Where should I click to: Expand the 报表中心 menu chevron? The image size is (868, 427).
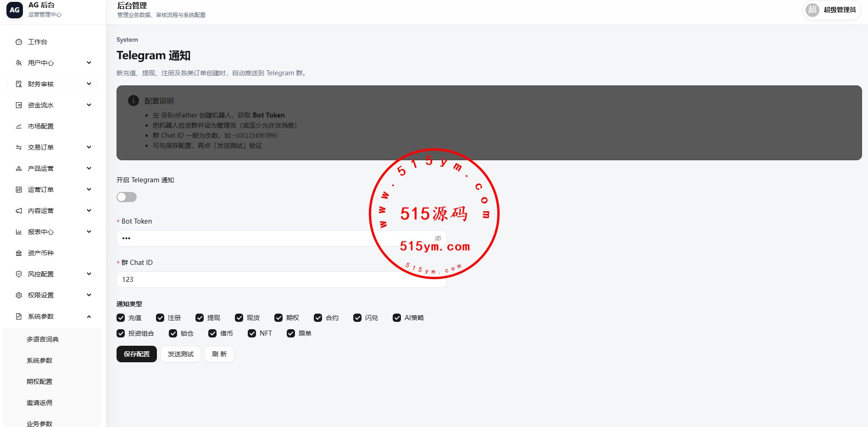click(x=89, y=232)
